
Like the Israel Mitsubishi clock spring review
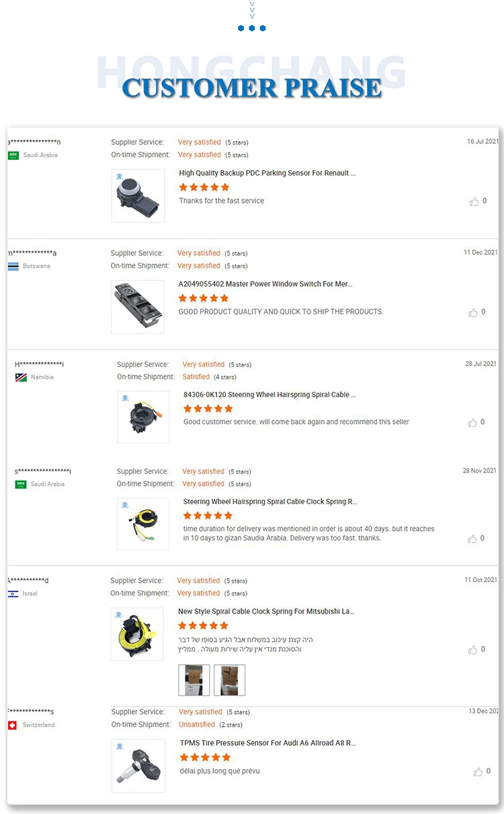point(474,649)
